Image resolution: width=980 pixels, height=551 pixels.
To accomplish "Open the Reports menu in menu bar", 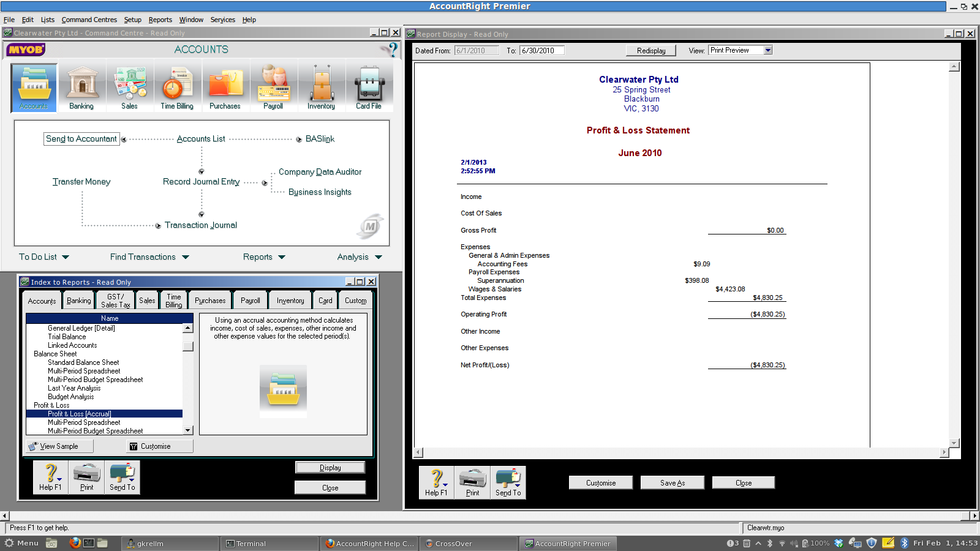I will [x=160, y=20].
